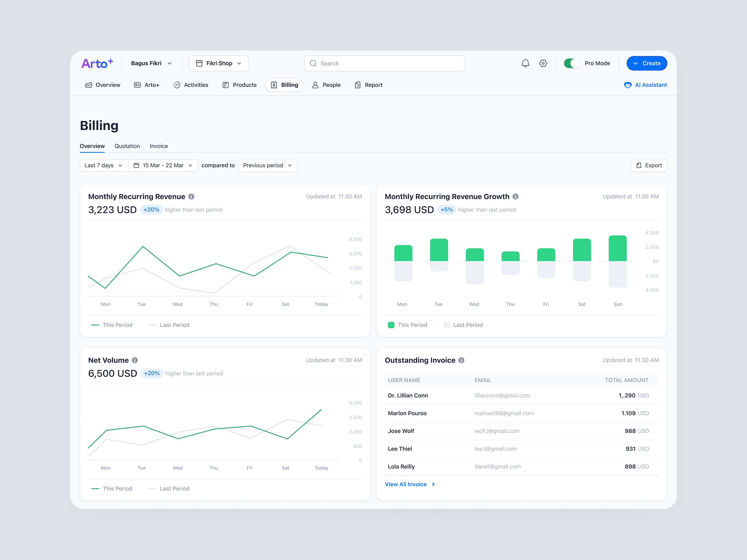Open the Fikri Shop selector dropdown
The width and height of the screenshot is (747, 560).
[x=218, y=63]
